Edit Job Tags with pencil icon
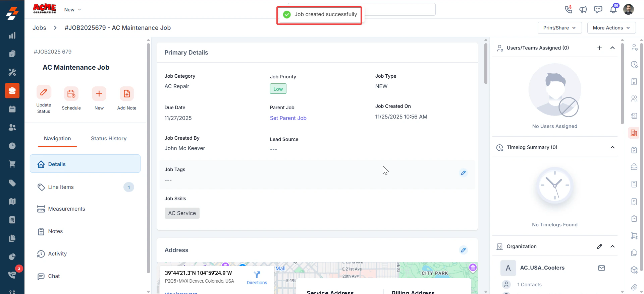 coord(463,173)
